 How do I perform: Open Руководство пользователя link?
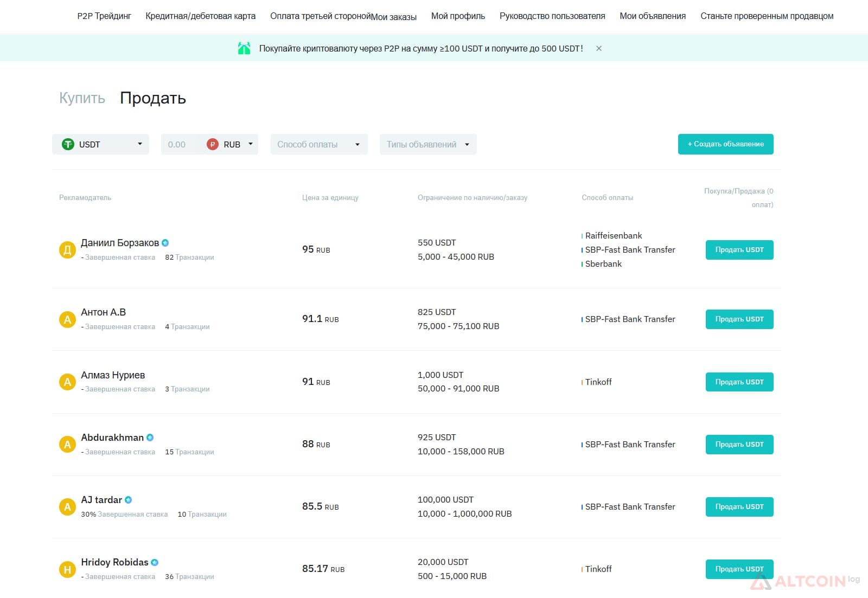coord(552,16)
